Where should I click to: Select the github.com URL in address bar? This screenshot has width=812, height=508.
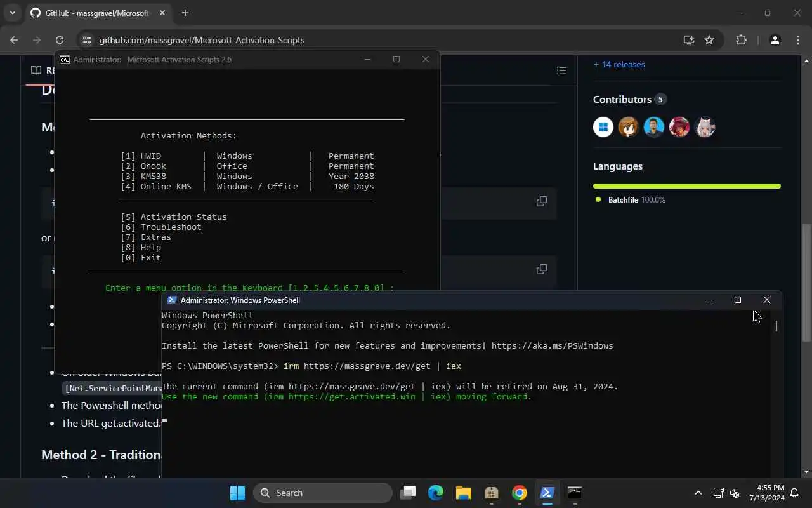pos(202,40)
